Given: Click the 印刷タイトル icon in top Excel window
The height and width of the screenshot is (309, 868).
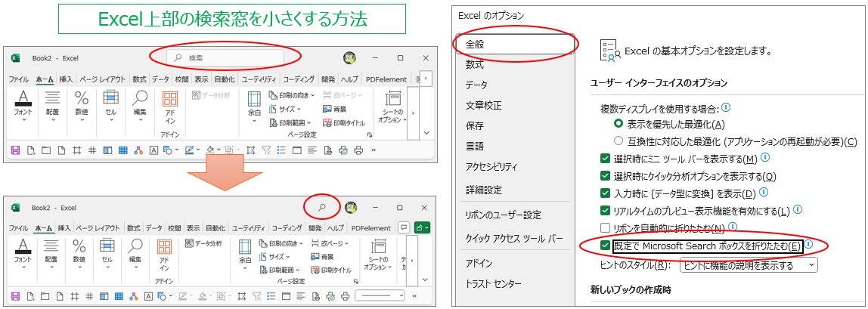Looking at the screenshot, I should click(x=327, y=122).
